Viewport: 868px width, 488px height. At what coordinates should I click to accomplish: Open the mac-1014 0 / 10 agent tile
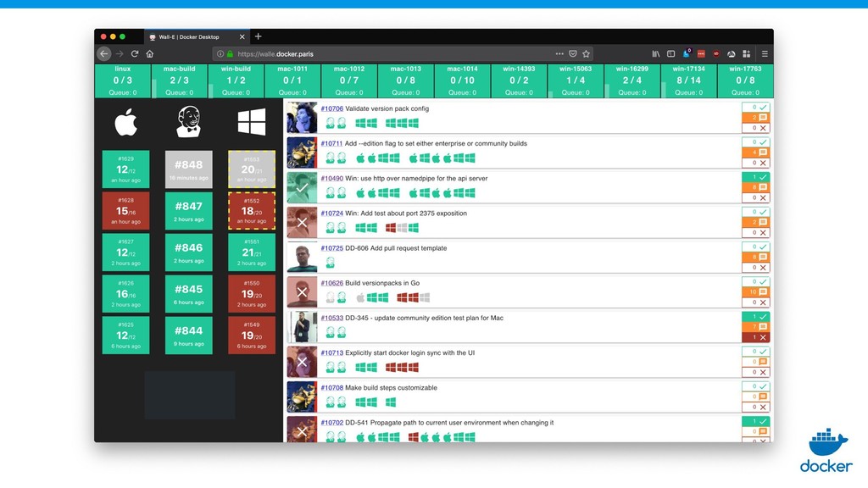click(x=462, y=80)
